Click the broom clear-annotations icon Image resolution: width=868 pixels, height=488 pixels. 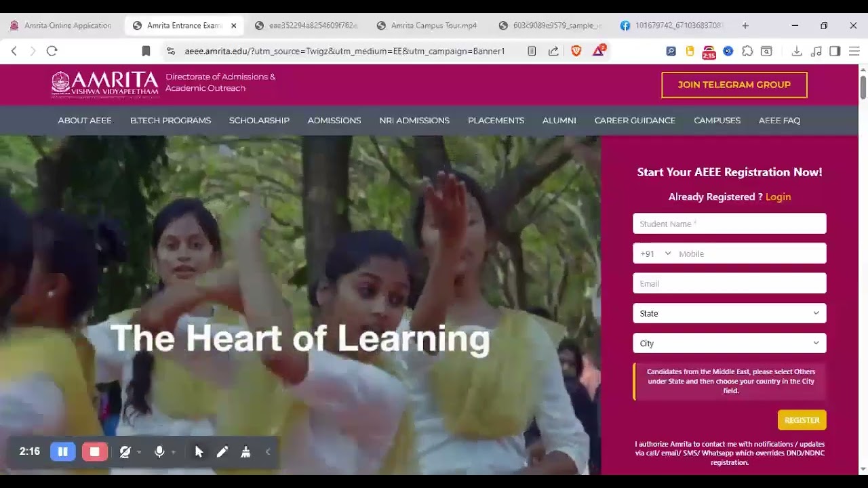(x=245, y=451)
